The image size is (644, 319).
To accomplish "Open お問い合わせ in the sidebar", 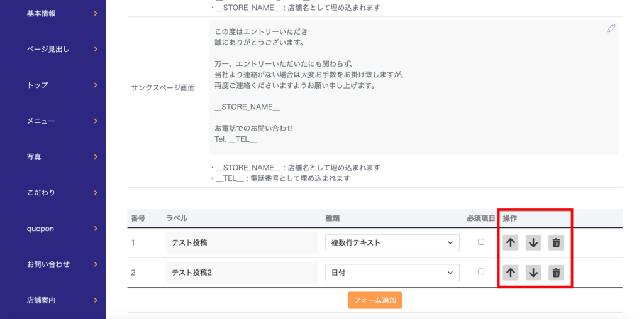I will [x=52, y=264].
